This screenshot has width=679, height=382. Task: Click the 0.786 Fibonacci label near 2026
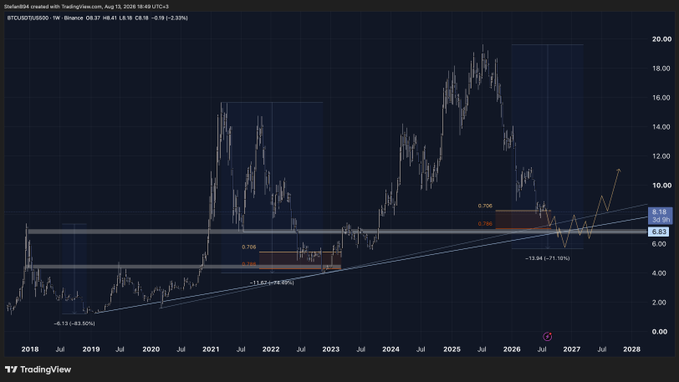[485, 224]
